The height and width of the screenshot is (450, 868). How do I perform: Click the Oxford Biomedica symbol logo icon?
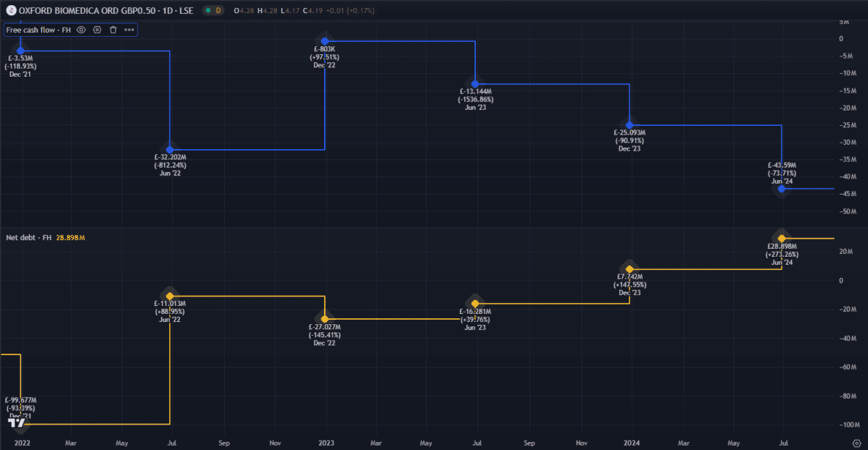[x=10, y=10]
